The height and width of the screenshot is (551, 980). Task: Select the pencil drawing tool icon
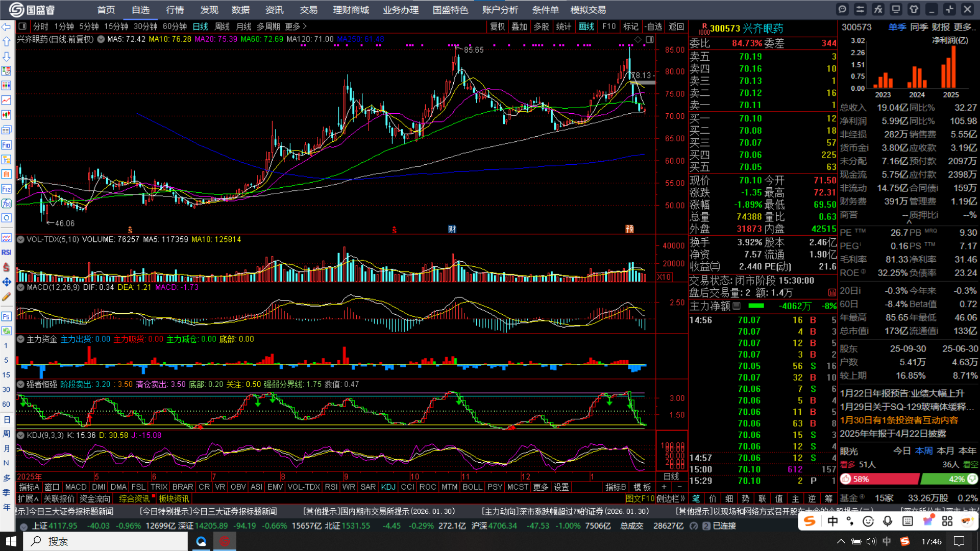tap(6, 296)
